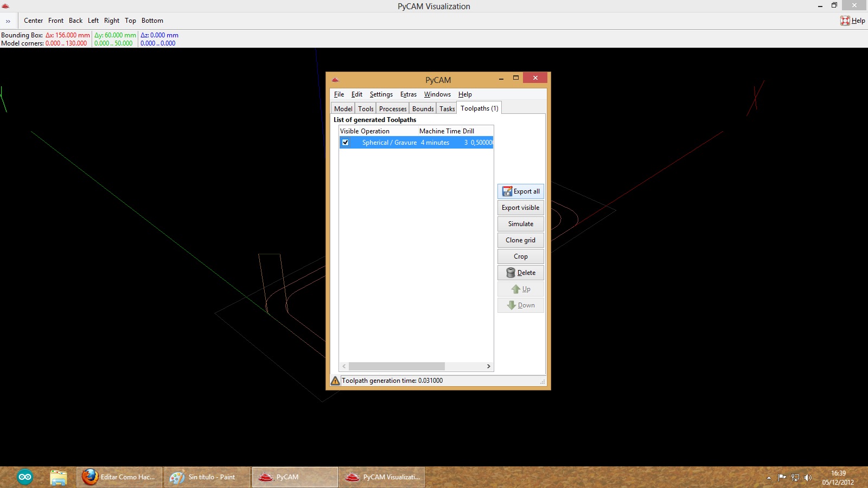The height and width of the screenshot is (488, 868).
Task: Set visualization view to Back
Action: (x=76, y=21)
